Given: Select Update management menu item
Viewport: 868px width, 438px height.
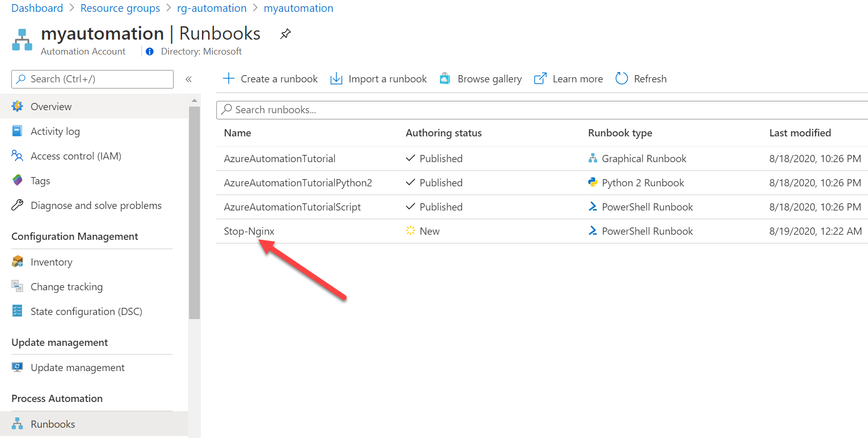Looking at the screenshot, I should click(94, 367).
